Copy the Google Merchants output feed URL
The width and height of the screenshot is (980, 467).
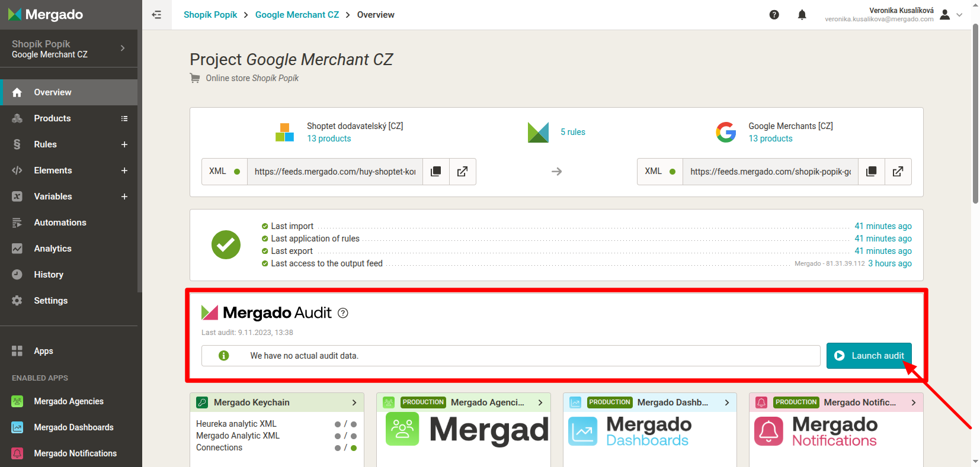(x=871, y=172)
